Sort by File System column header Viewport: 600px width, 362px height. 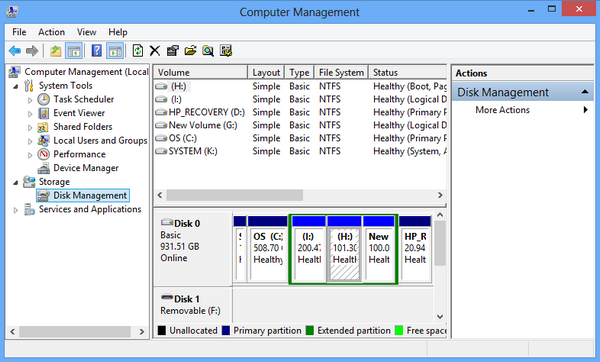click(x=341, y=72)
